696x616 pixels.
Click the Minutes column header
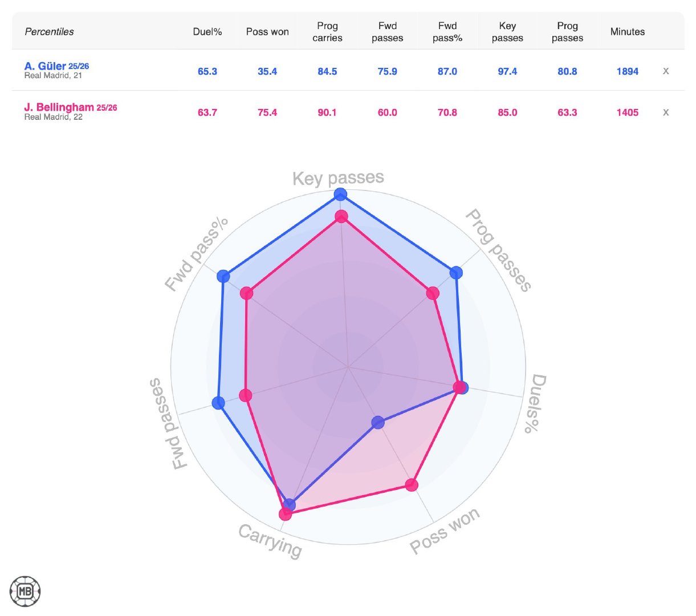point(627,32)
